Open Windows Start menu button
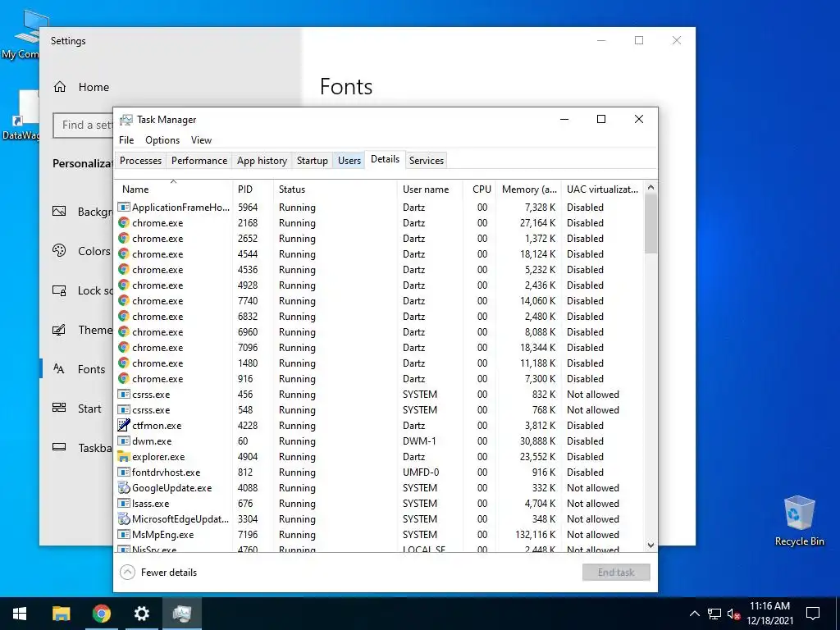The image size is (840, 630). click(20, 614)
